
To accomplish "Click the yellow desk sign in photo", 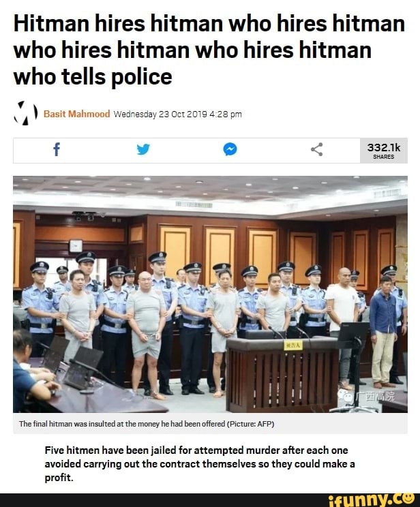I will tap(294, 346).
